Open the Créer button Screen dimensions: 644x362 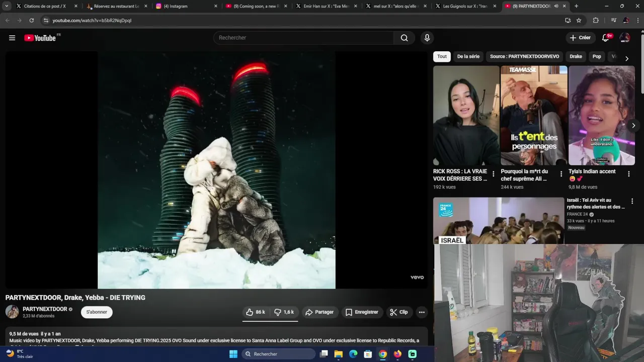pos(580,38)
